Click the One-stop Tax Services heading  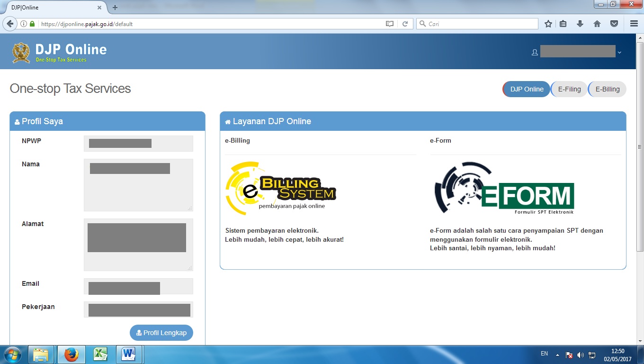click(x=70, y=89)
